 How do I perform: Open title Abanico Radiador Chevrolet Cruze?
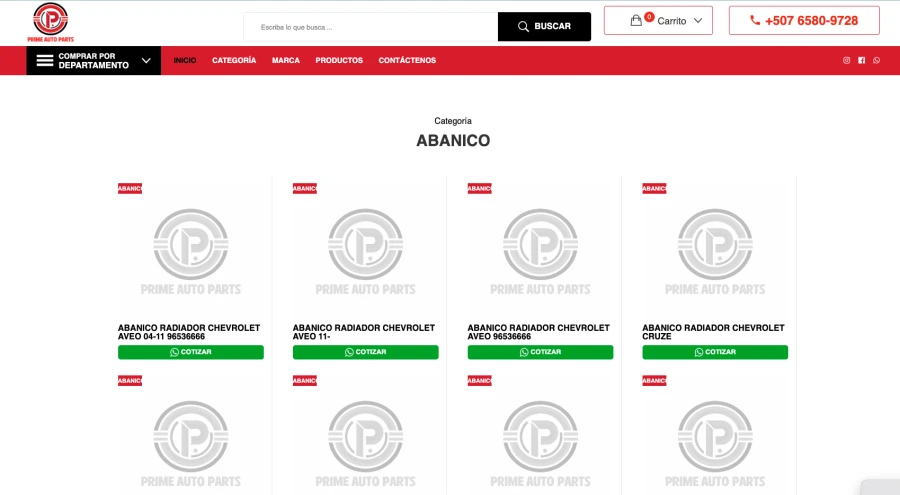[x=713, y=332]
